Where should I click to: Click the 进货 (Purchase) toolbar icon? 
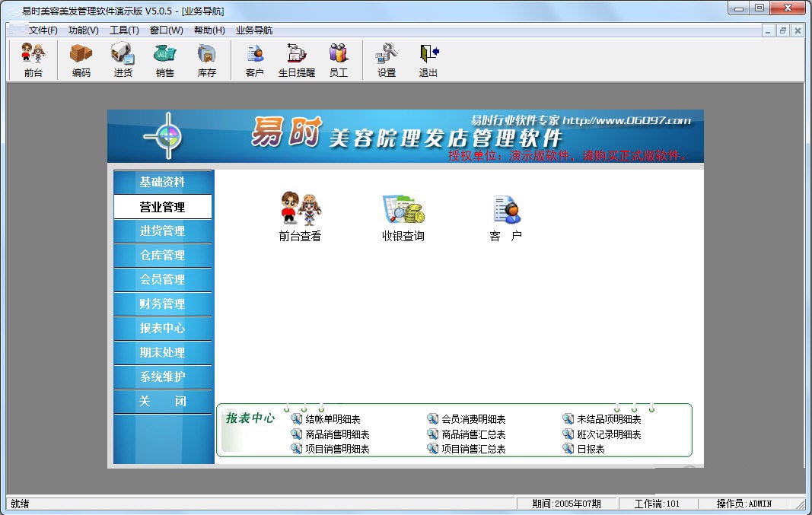point(122,59)
